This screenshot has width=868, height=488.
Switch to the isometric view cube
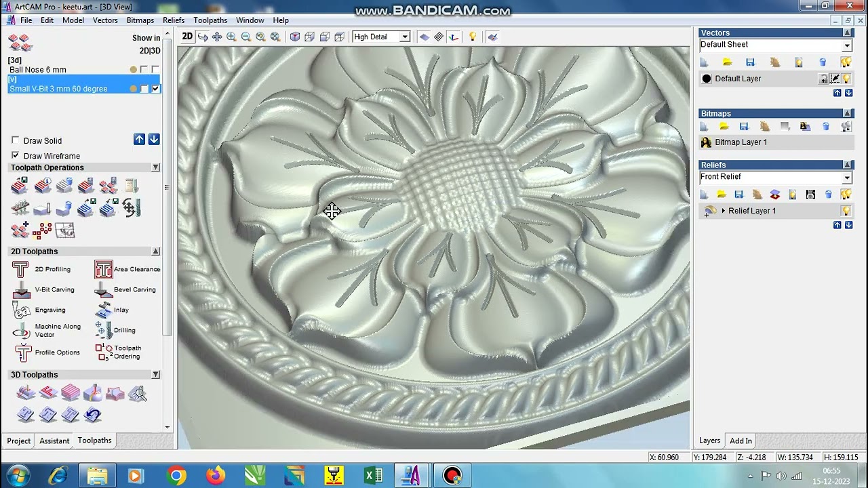(295, 37)
